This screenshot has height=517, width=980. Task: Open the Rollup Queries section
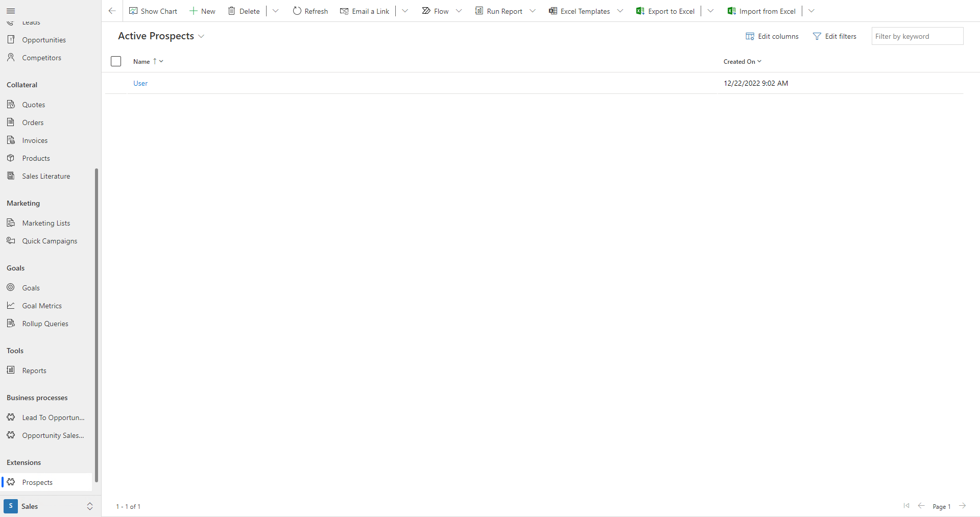tap(45, 323)
